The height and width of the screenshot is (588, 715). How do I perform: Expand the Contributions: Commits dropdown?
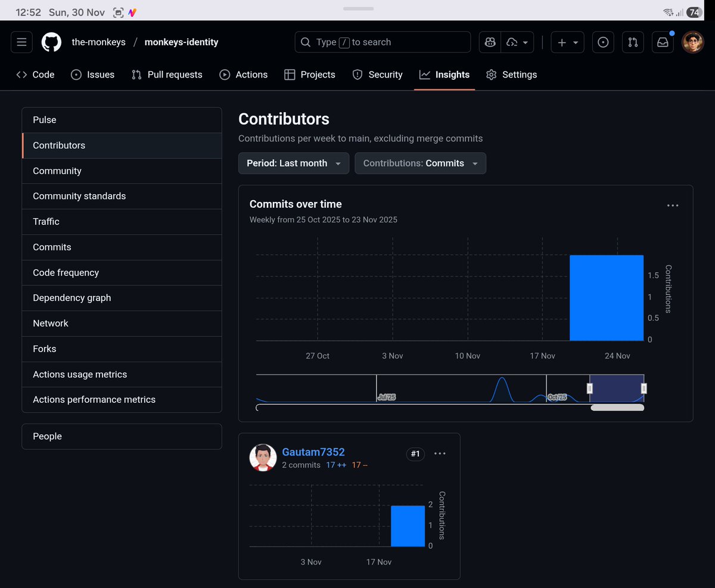pyautogui.click(x=420, y=163)
